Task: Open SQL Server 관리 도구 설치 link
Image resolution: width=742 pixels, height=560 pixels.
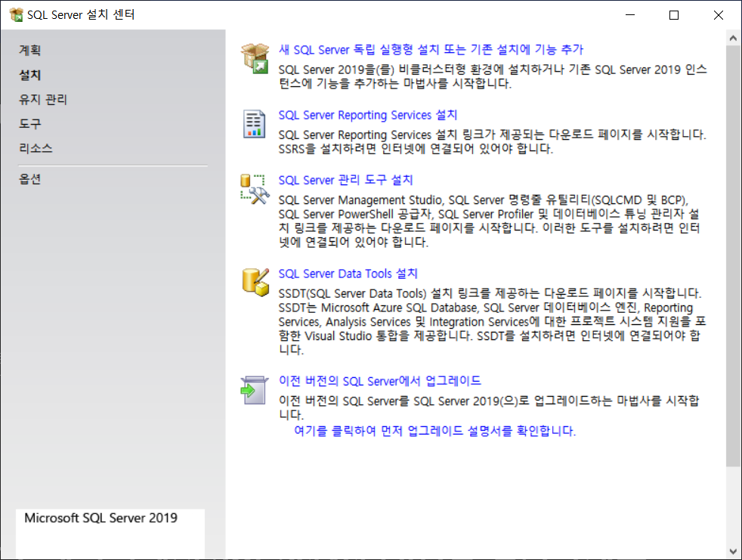Action: (x=345, y=181)
